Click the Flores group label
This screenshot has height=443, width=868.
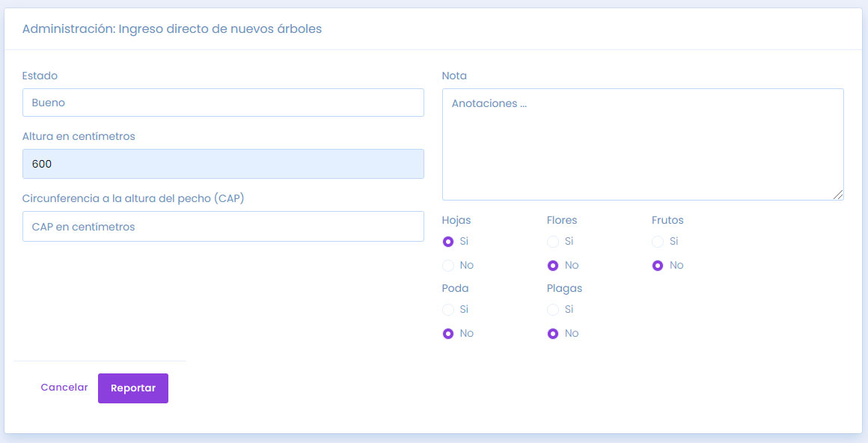[562, 221]
